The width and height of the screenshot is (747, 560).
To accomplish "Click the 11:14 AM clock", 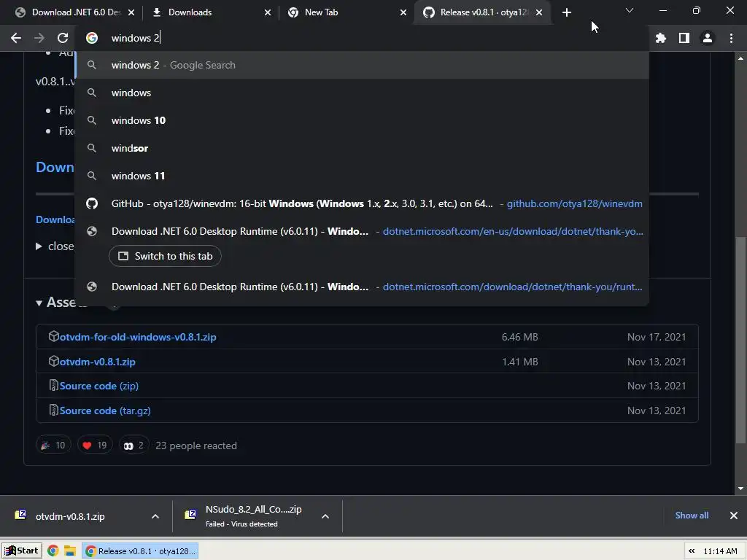I will [x=720, y=551].
